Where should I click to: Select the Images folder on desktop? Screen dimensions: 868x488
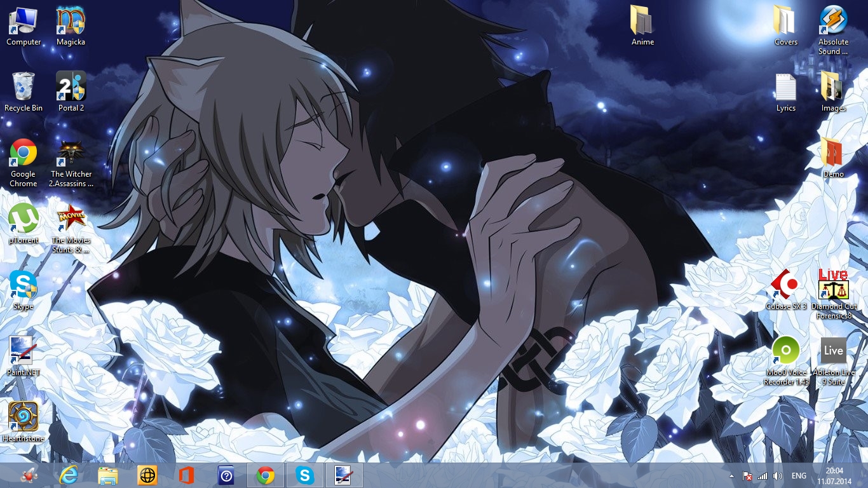[834, 93]
